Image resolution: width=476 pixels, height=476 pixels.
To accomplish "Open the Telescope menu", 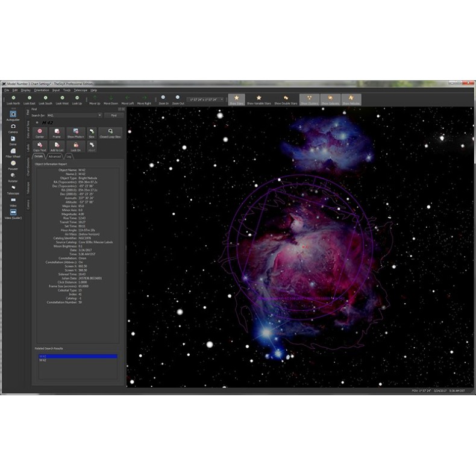I will tap(81, 90).
